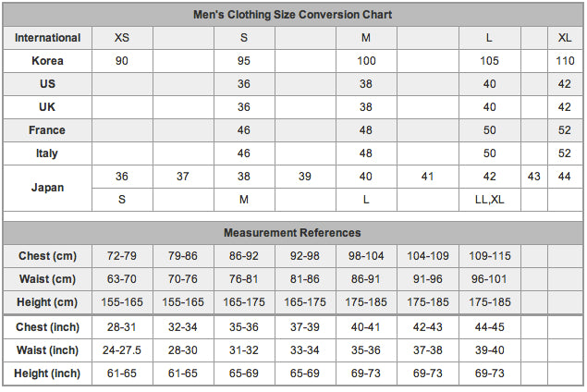Click France size 52 cell
The height and width of the screenshot is (392, 587).
point(565,130)
